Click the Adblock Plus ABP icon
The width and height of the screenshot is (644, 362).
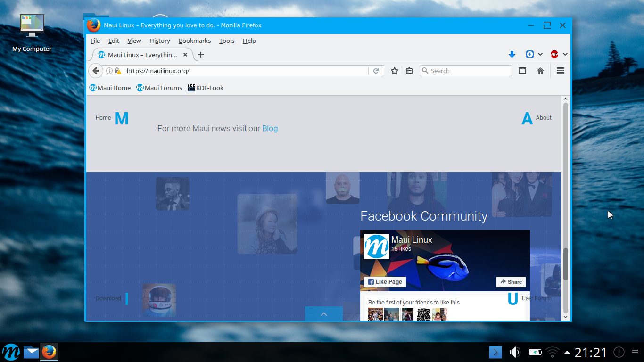(554, 54)
